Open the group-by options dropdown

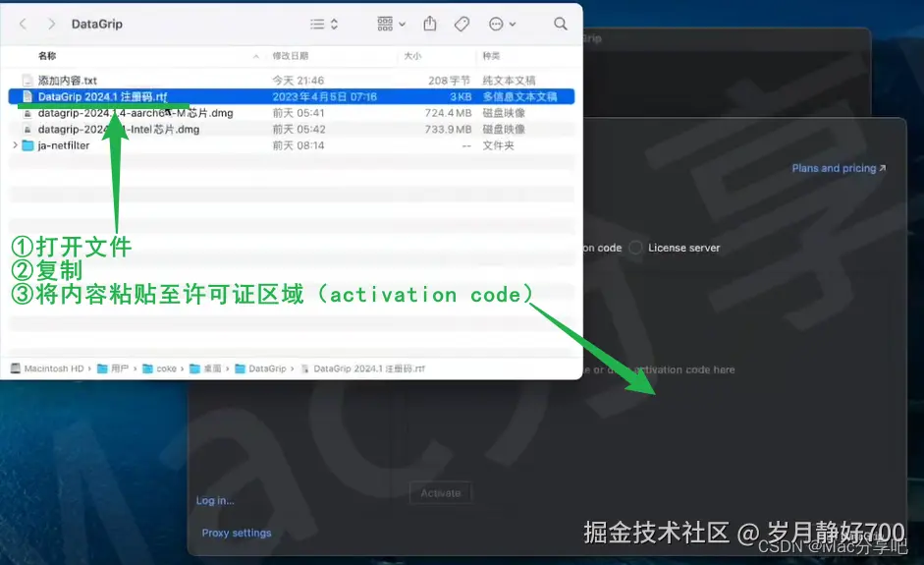point(391,24)
